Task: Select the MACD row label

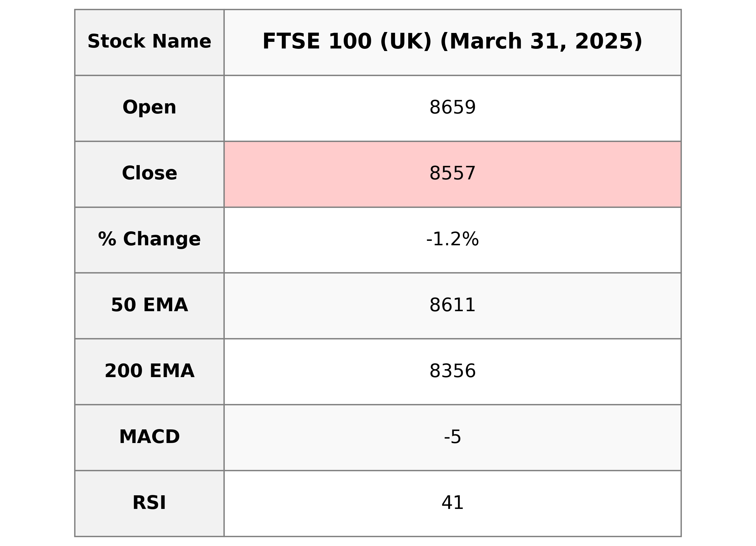Action: tap(149, 437)
